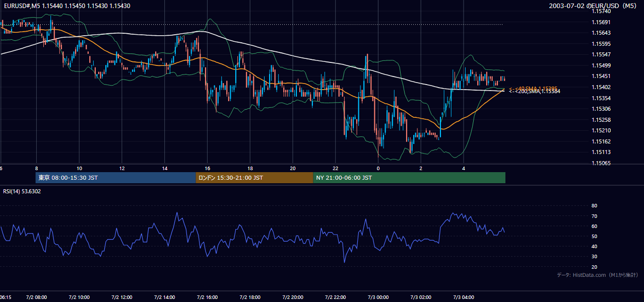Click the EURUSD#,M5 OHLC header text
Screen dimensions: 644x302
coord(66,5)
